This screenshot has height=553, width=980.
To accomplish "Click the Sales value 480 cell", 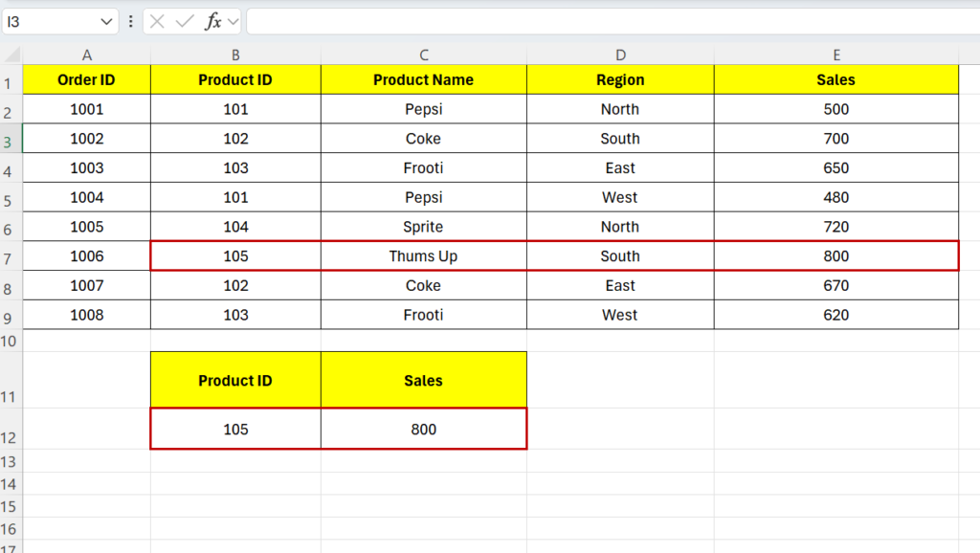I will [x=836, y=197].
